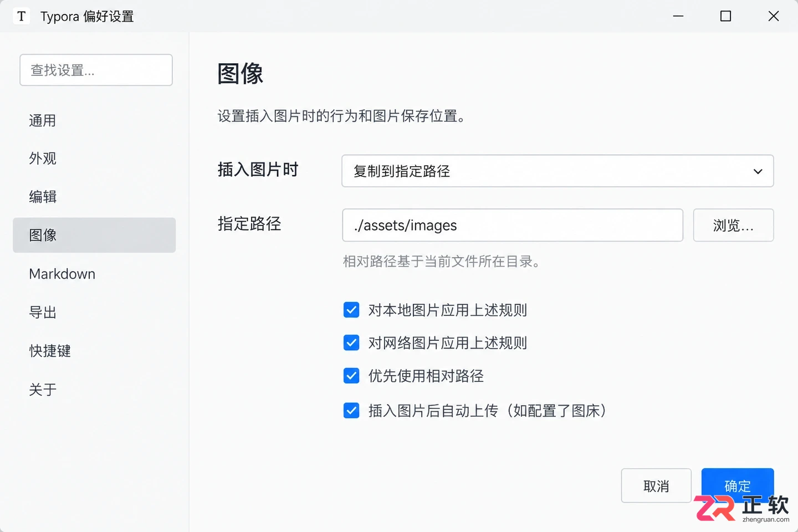
Task: Confirm settings with 确定 button
Action: coord(738,486)
